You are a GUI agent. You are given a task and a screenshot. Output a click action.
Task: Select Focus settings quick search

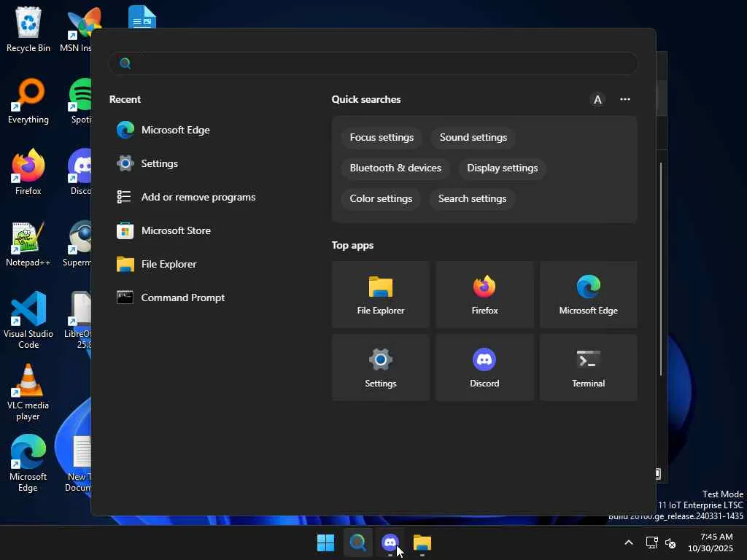[x=382, y=138]
